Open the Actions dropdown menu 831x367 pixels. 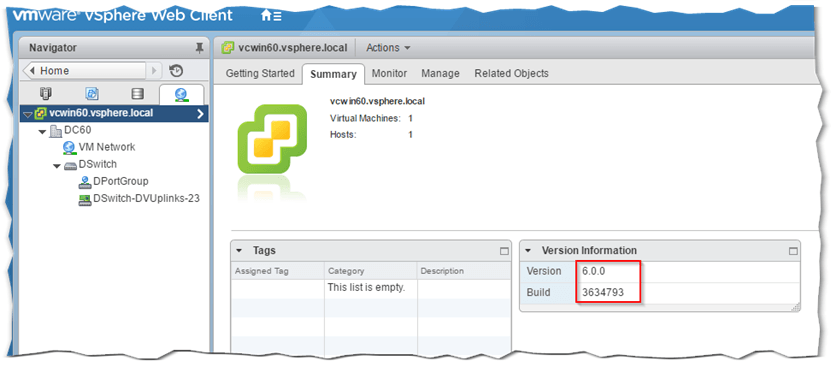pos(388,48)
